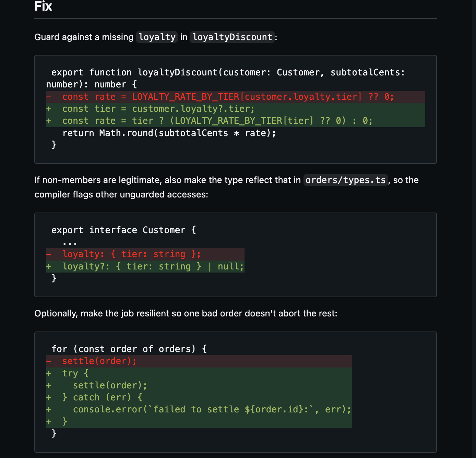The height and width of the screenshot is (458, 476).
Task: Click removed line with customer.loyalty.tier
Action: 235,97
